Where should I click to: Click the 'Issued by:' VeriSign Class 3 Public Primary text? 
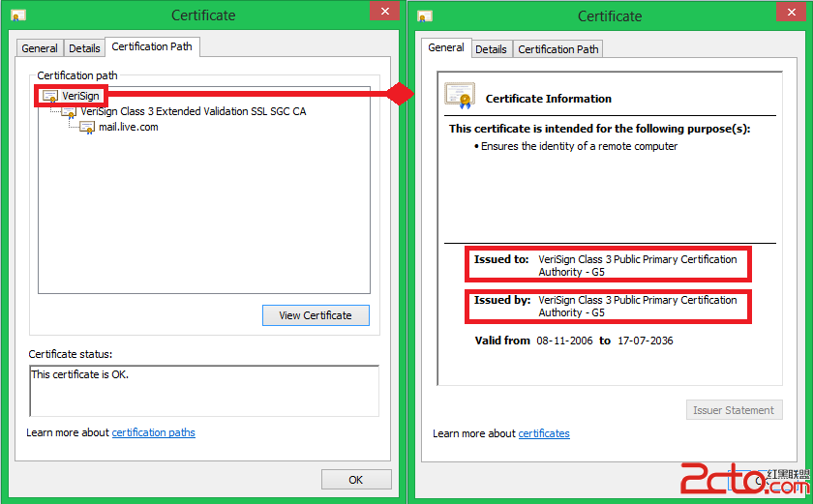pyautogui.click(x=637, y=306)
